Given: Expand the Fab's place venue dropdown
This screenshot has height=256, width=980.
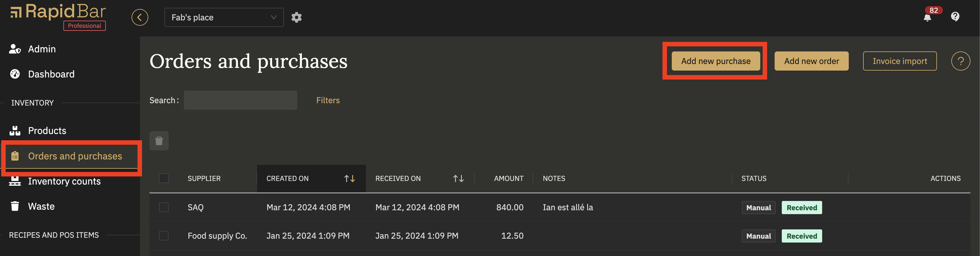Looking at the screenshot, I should tap(224, 18).
